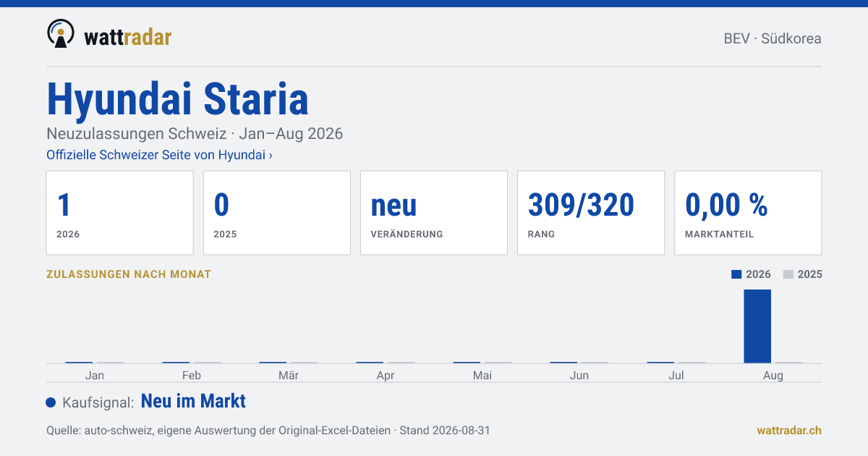The width and height of the screenshot is (868, 456).
Task: Click the Jul axis label
Action: 676,375
